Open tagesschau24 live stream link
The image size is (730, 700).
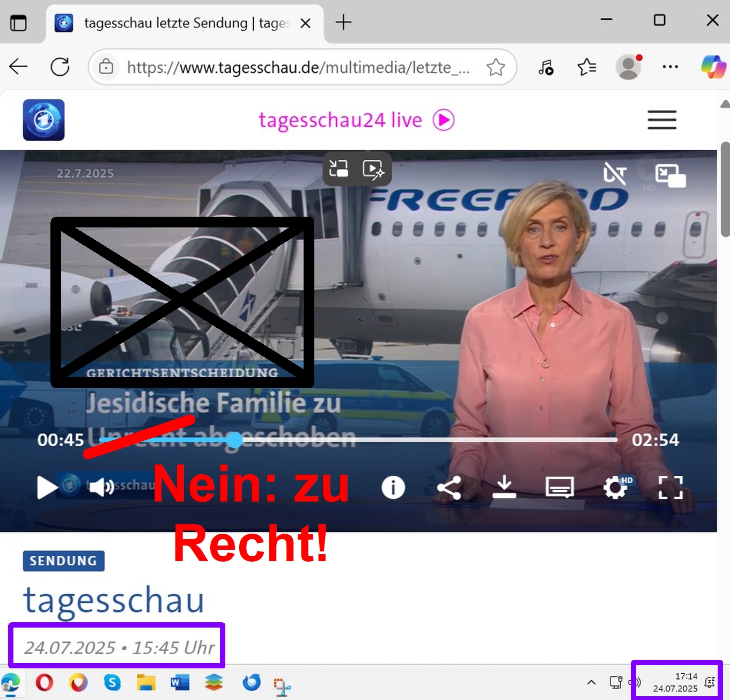[356, 120]
